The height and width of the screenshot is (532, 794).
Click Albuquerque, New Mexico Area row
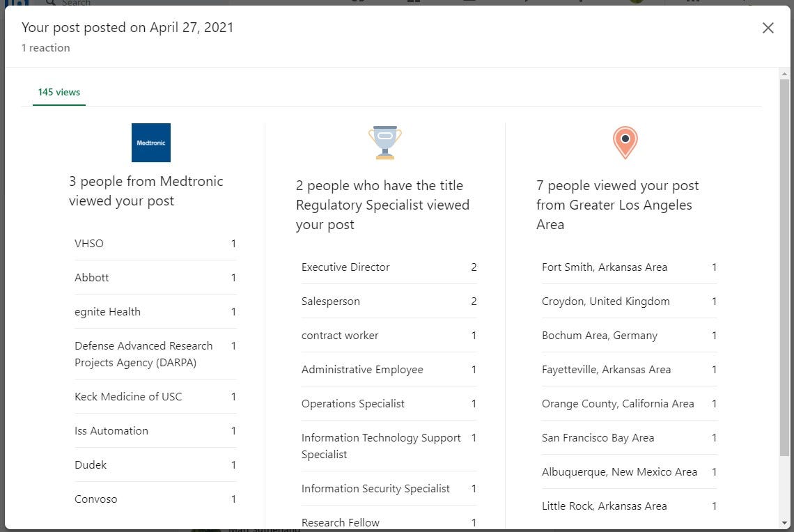point(630,471)
